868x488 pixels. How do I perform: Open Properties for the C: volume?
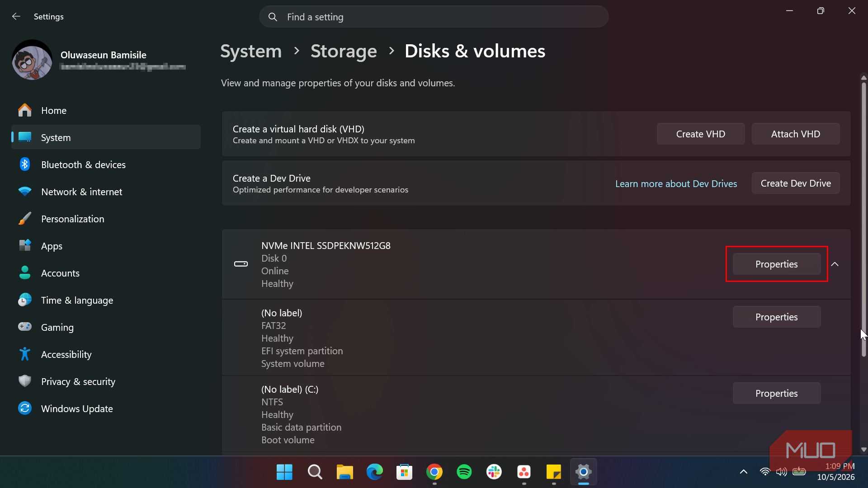tap(776, 393)
